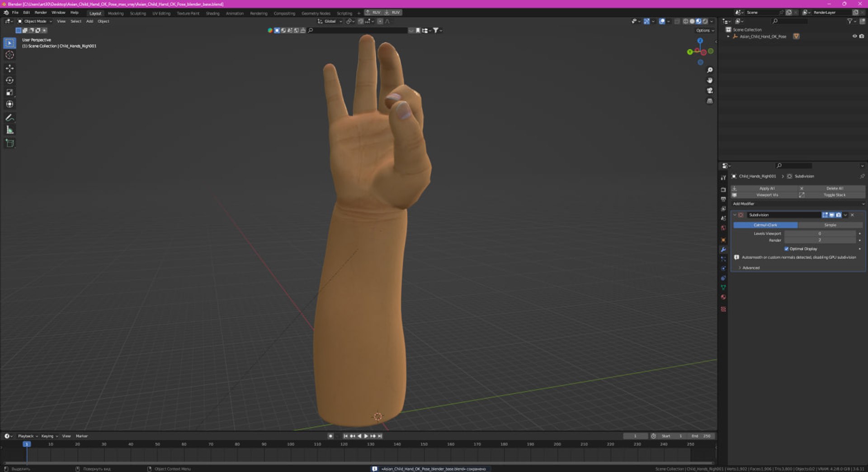
Task: Uncheck the Optimal Display checkbox
Action: (786, 249)
